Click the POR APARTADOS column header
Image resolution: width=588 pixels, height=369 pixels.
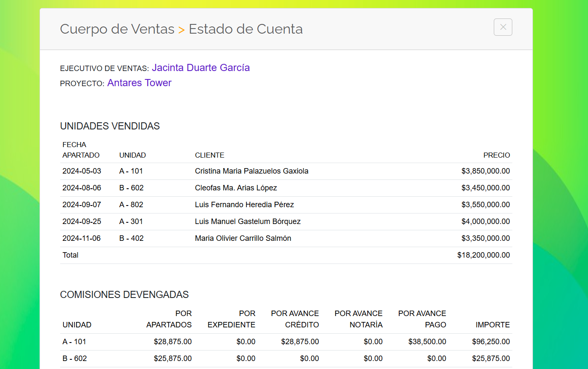click(169, 319)
